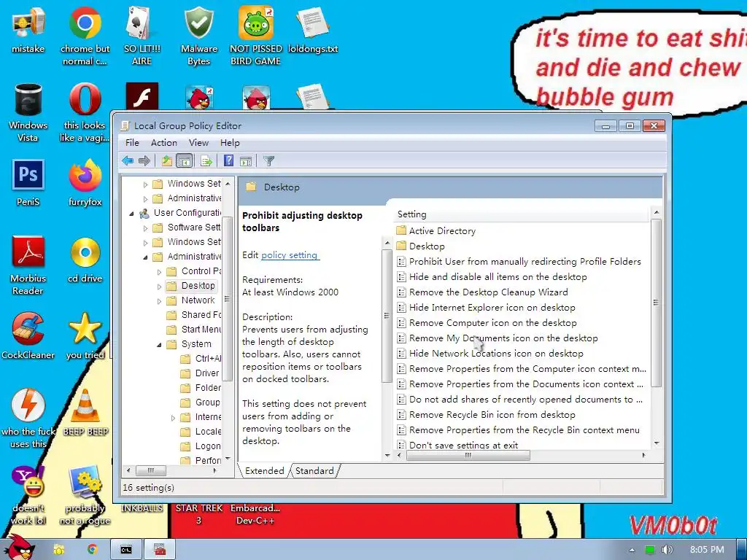747x560 pixels.
Task: Click the Export list toolbar icon
Action: [206, 161]
